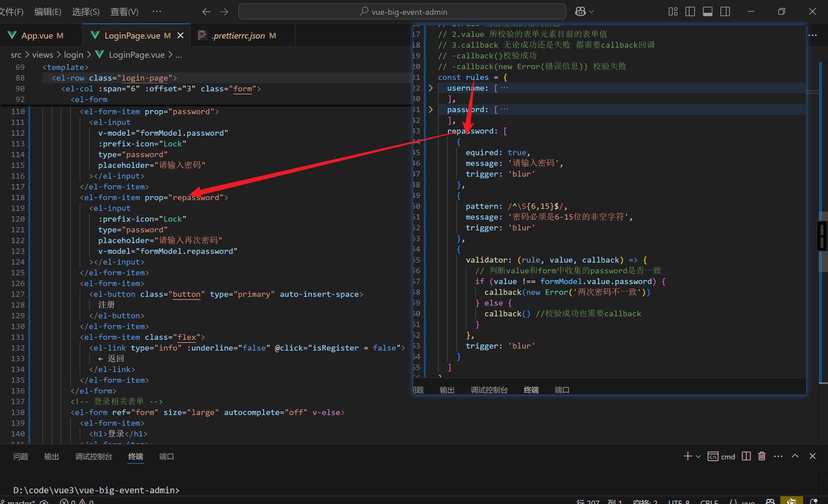Go forward with the right arrow

click(x=224, y=12)
